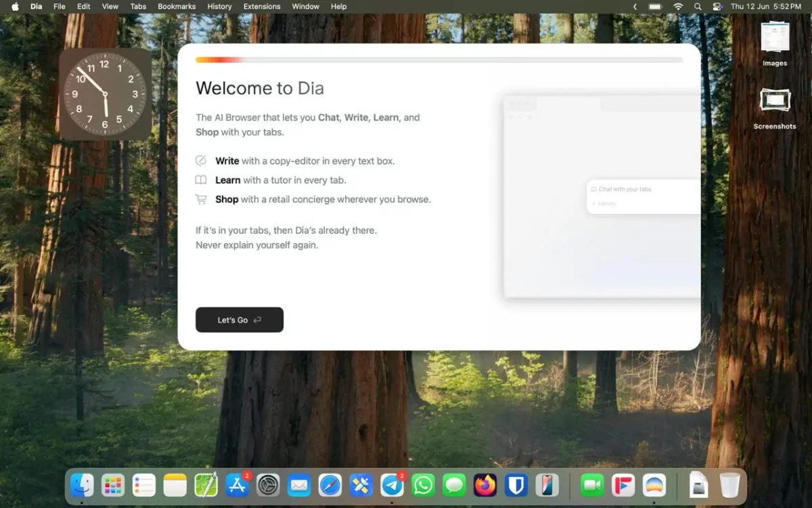Image resolution: width=812 pixels, height=508 pixels.
Task: Open the blue wrench-and-hammer app in dock
Action: point(361,485)
